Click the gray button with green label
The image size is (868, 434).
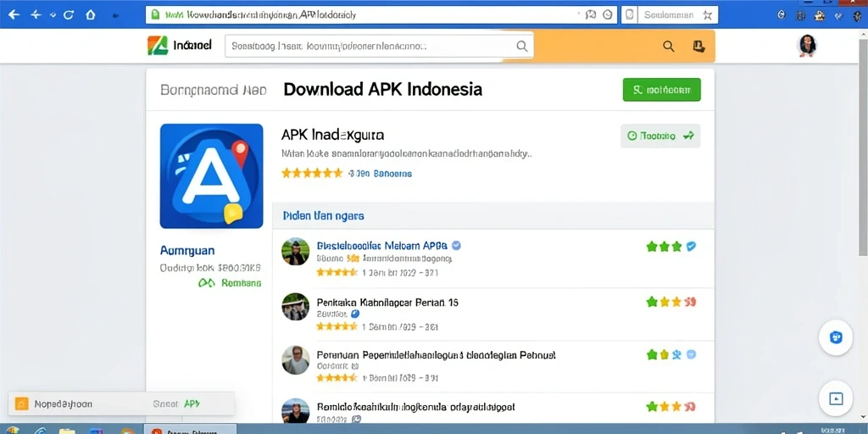(660, 136)
